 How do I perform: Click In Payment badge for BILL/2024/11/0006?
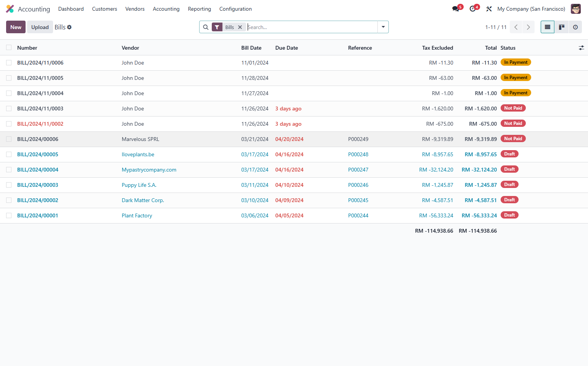[516, 62]
